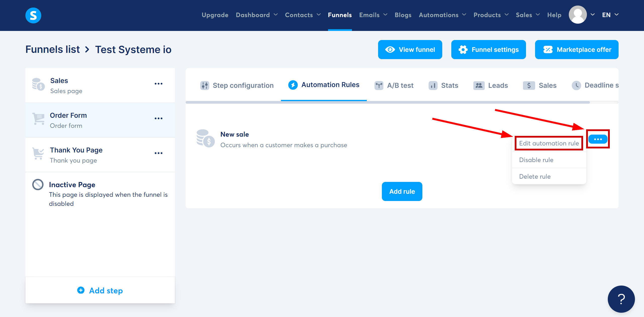Click the gear icon on Funnel settings
This screenshot has height=317, width=644.
[x=463, y=50]
